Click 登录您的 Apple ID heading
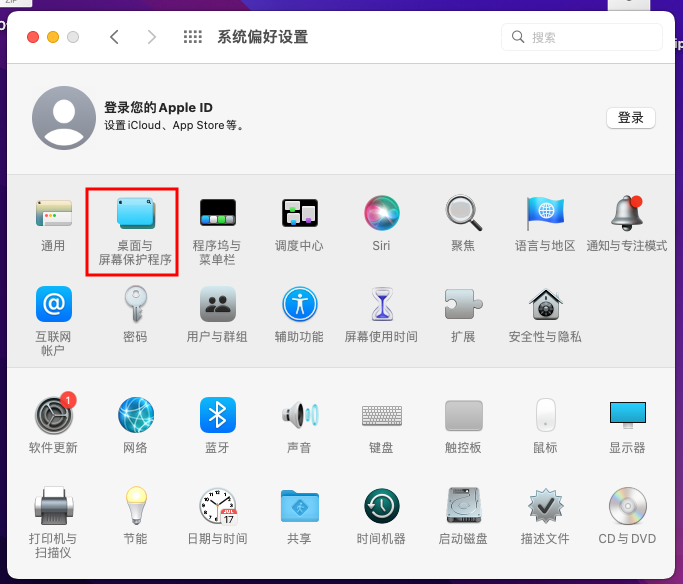 [159, 108]
